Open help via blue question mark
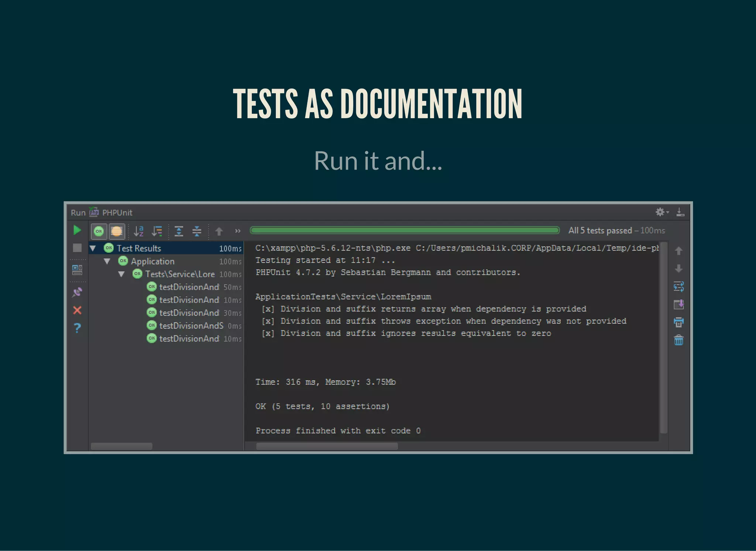The width and height of the screenshot is (756, 551). point(77,328)
